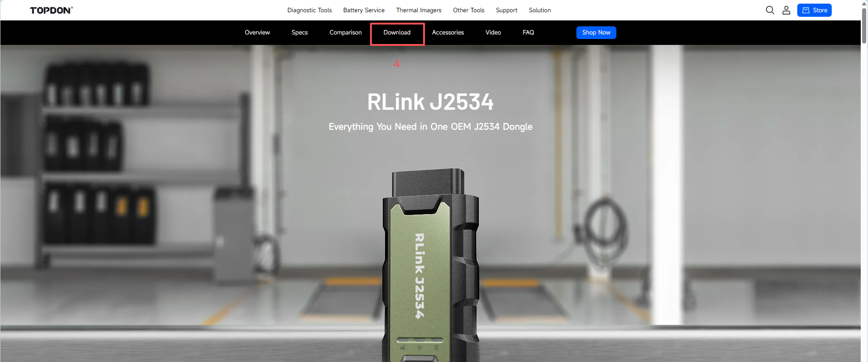Click the search magnifier icon
This screenshot has height=362, width=868.
pyautogui.click(x=770, y=10)
